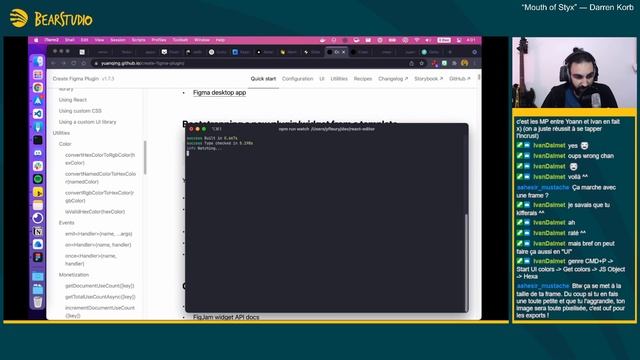Image resolution: width=640 pixels, height=360 pixels.
Task: Open convertHexColorToRgbColor in sidebar
Action: [100, 159]
